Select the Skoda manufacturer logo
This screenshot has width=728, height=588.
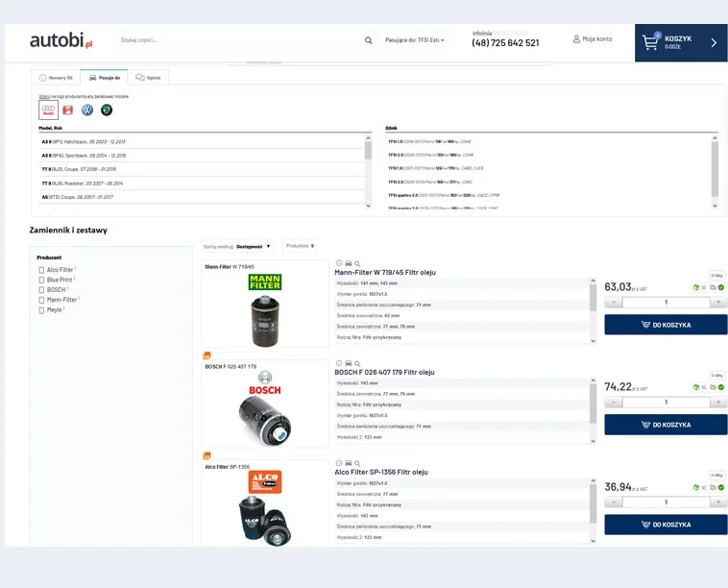(x=107, y=110)
